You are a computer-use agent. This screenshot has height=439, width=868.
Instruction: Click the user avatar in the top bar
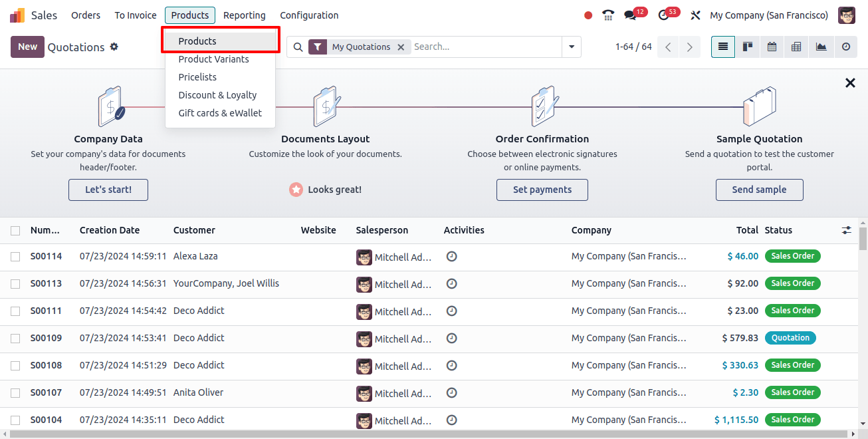coord(847,15)
